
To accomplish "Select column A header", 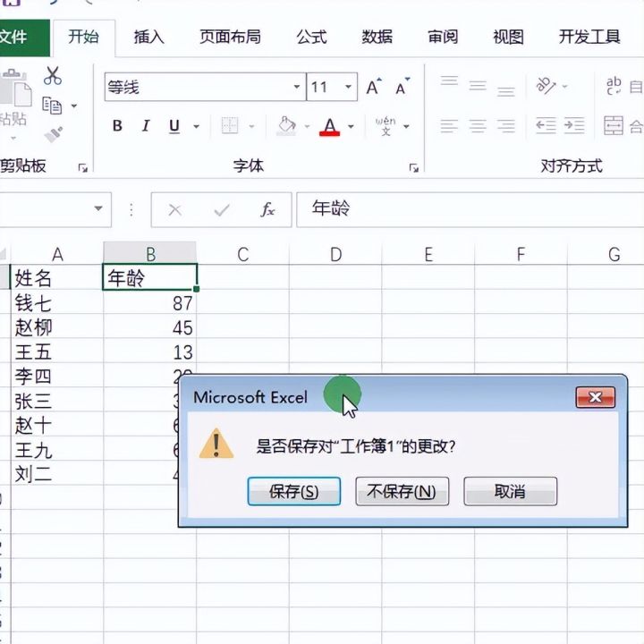I will click(57, 254).
